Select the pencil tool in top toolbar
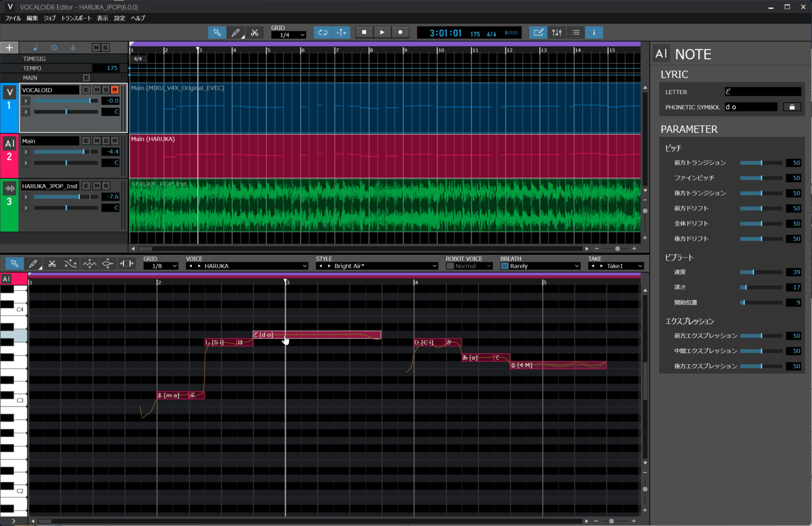This screenshot has width=812, height=526. (x=236, y=33)
